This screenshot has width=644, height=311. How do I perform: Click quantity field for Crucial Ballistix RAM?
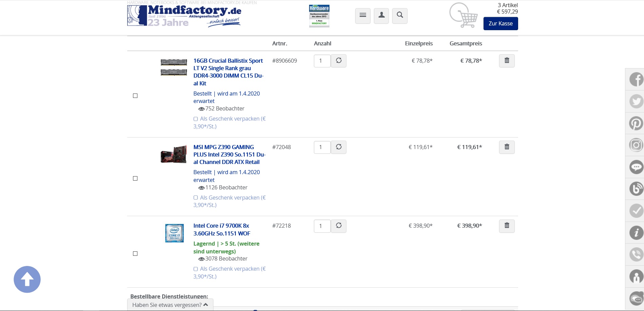(x=322, y=61)
